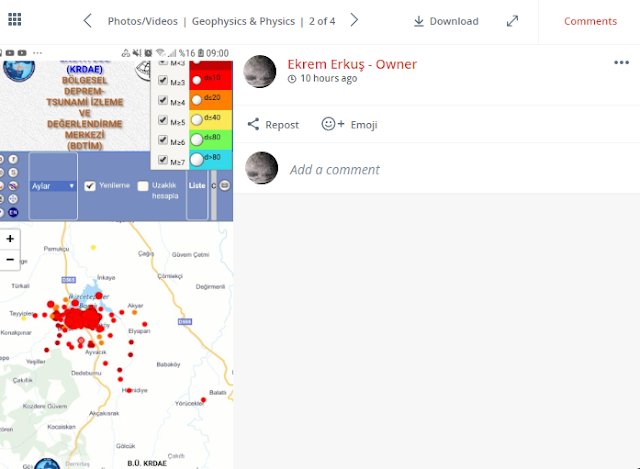Click the post author's moon avatar

click(260, 71)
